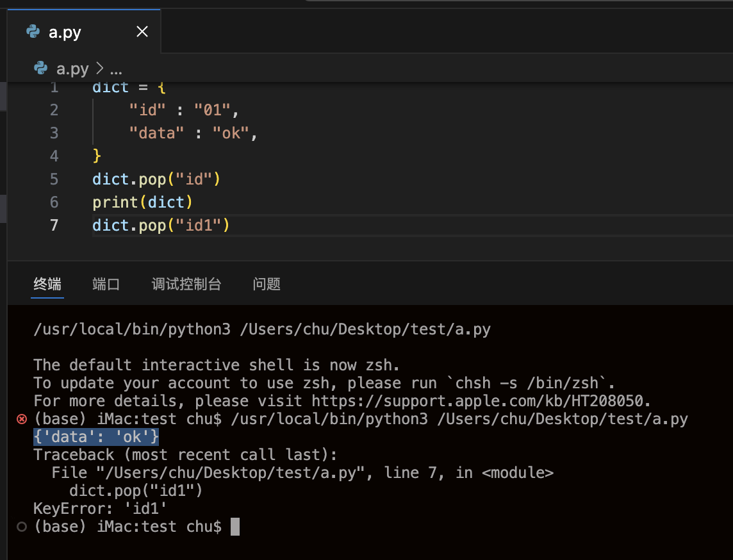Viewport: 733px width, 560px height.
Task: Click dict.pop("id1") on line 7
Action: tap(160, 225)
